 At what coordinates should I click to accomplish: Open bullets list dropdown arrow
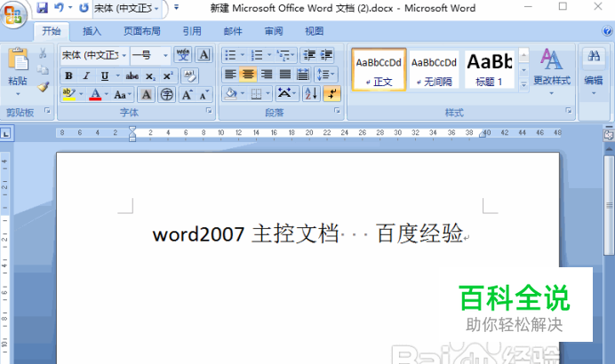(243, 55)
